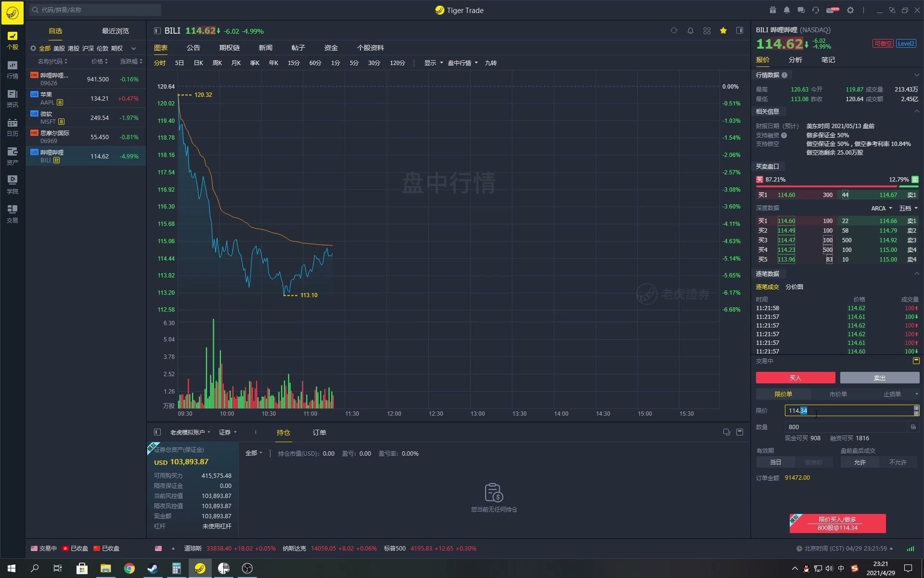
Task: Open the 交易 trading sidebar icon
Action: coord(13,214)
